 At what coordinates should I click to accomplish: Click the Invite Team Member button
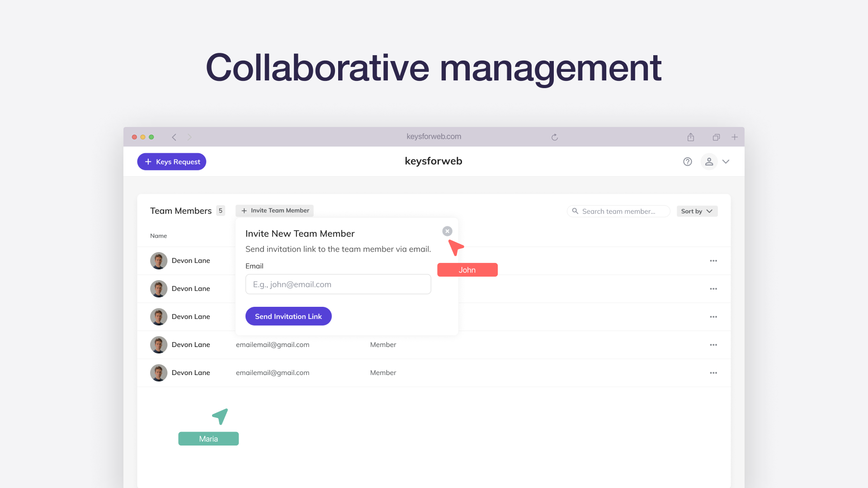[274, 211]
